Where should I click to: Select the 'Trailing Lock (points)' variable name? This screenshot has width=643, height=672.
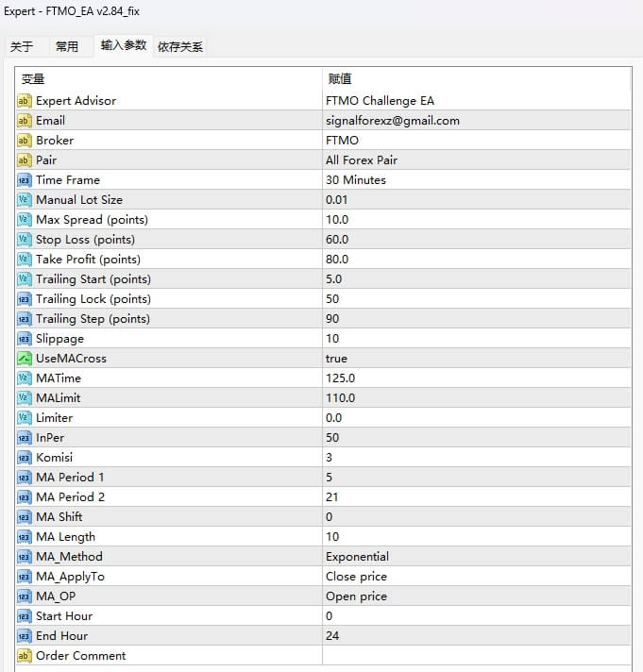coord(93,298)
